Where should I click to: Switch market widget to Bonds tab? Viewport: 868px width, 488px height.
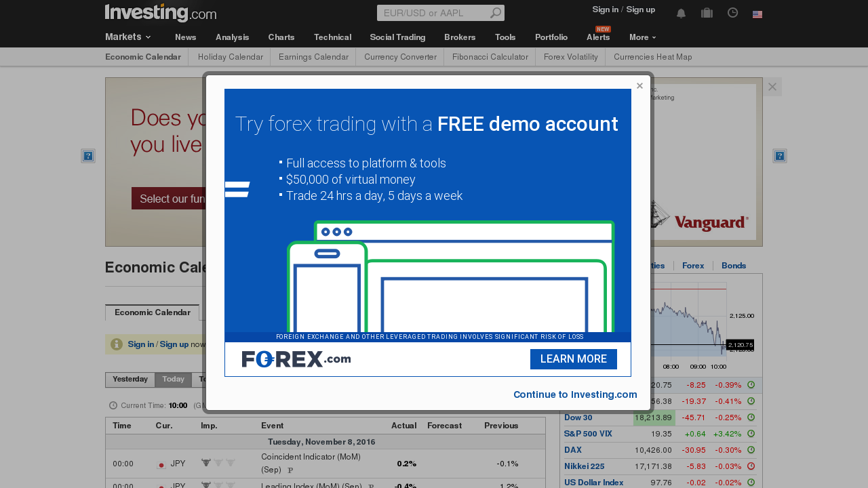click(x=734, y=266)
